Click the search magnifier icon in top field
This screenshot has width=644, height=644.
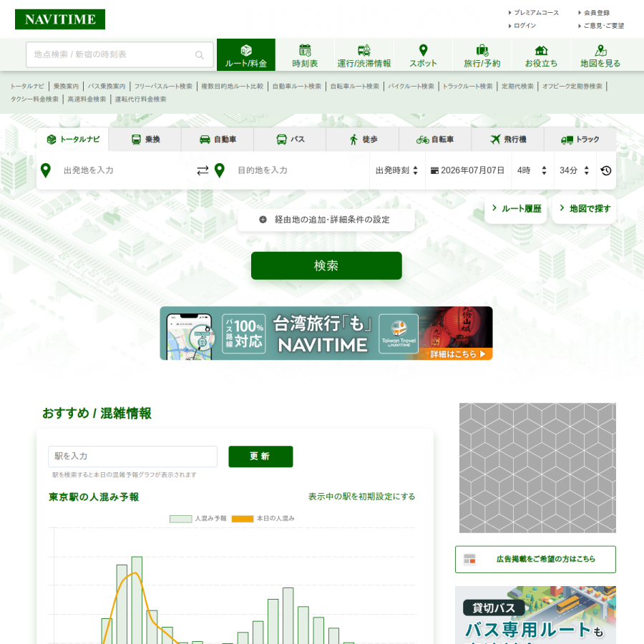[200, 54]
